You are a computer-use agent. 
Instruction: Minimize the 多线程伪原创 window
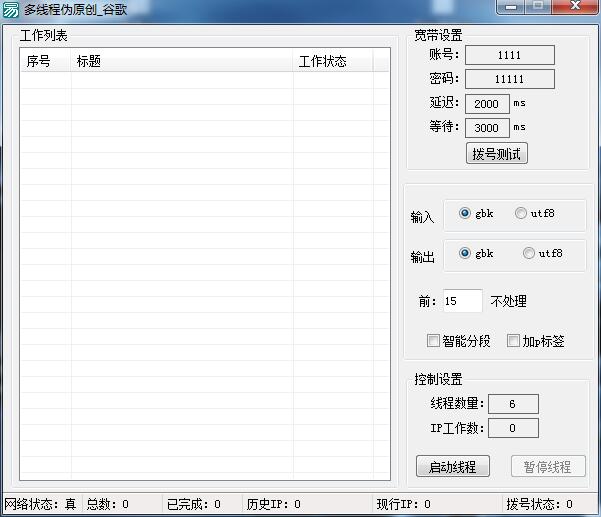point(511,7)
